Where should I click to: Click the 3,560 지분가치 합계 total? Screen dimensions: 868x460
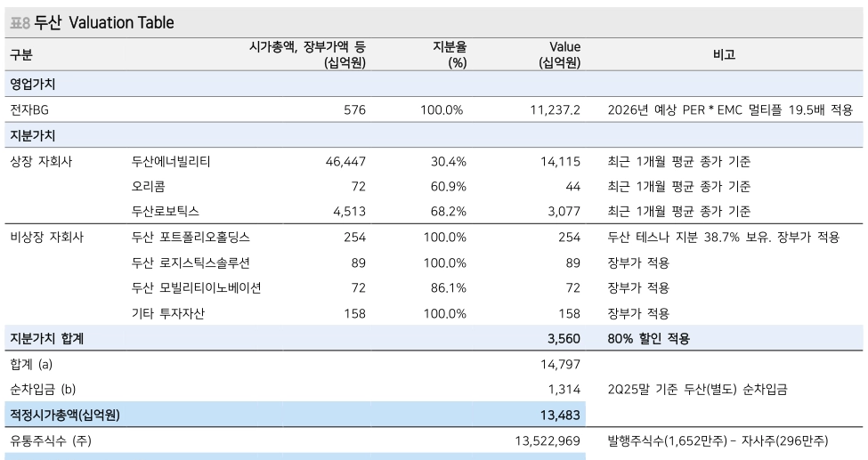(x=564, y=338)
